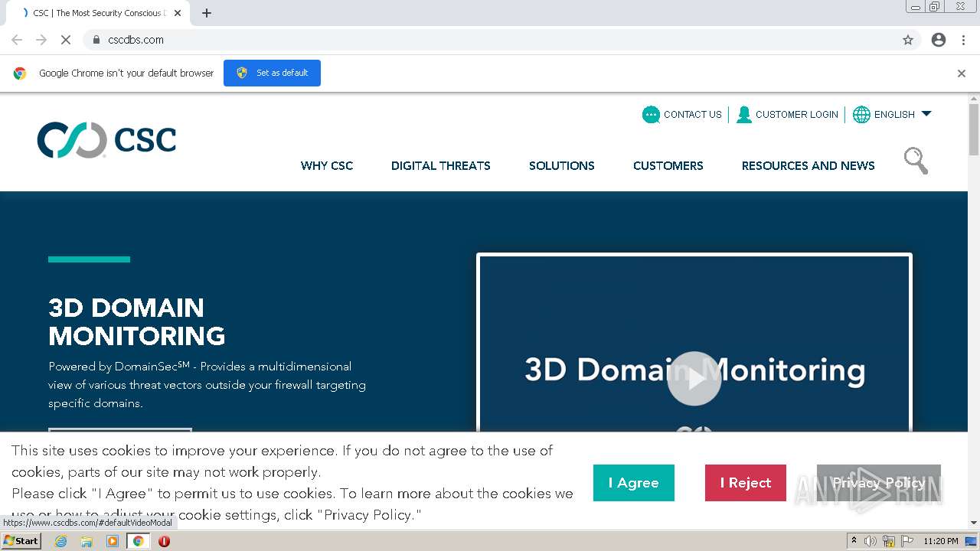The width and height of the screenshot is (980, 551).
Task: View site lock security info
Action: (x=96, y=40)
